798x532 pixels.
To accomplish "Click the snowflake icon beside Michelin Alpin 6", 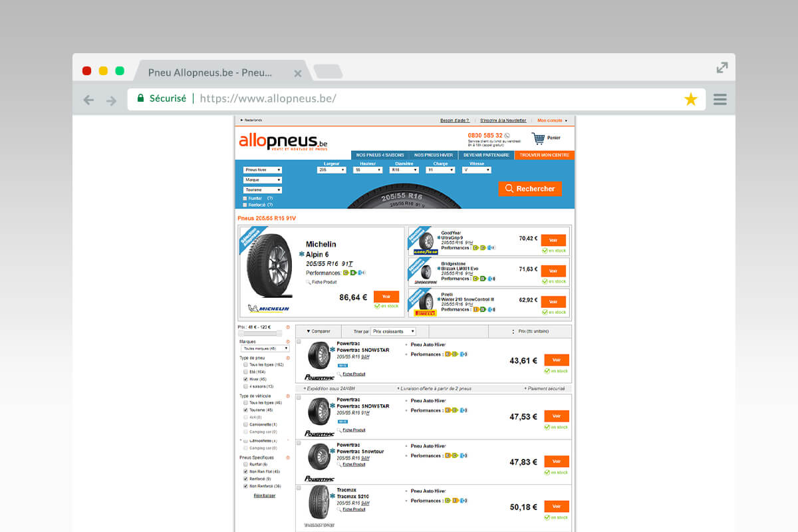I will click(x=301, y=254).
